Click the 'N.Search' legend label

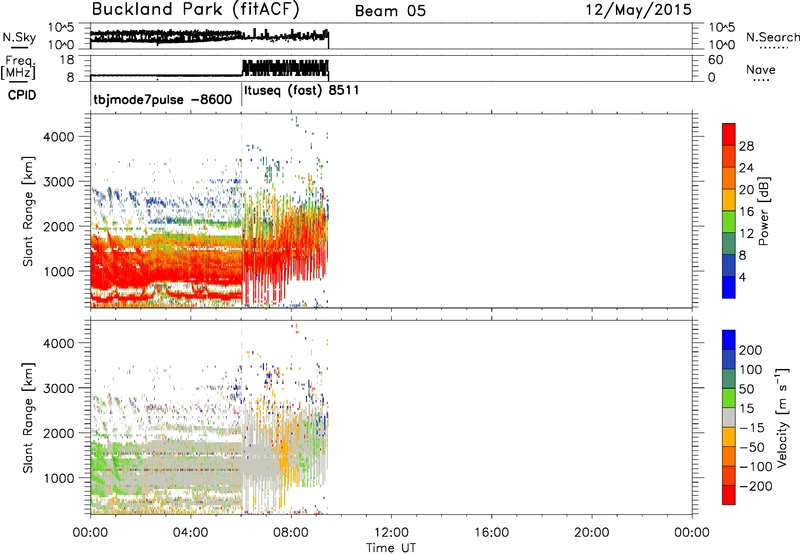click(772, 37)
